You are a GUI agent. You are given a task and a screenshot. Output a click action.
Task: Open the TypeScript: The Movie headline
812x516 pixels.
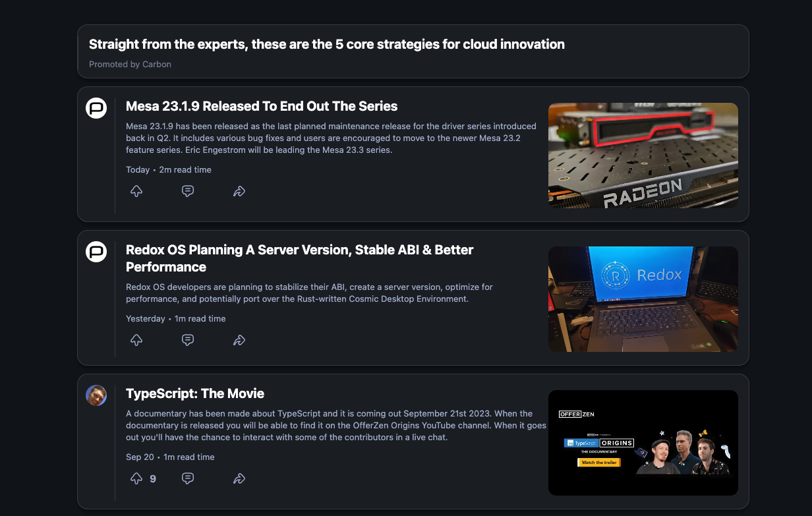click(195, 393)
